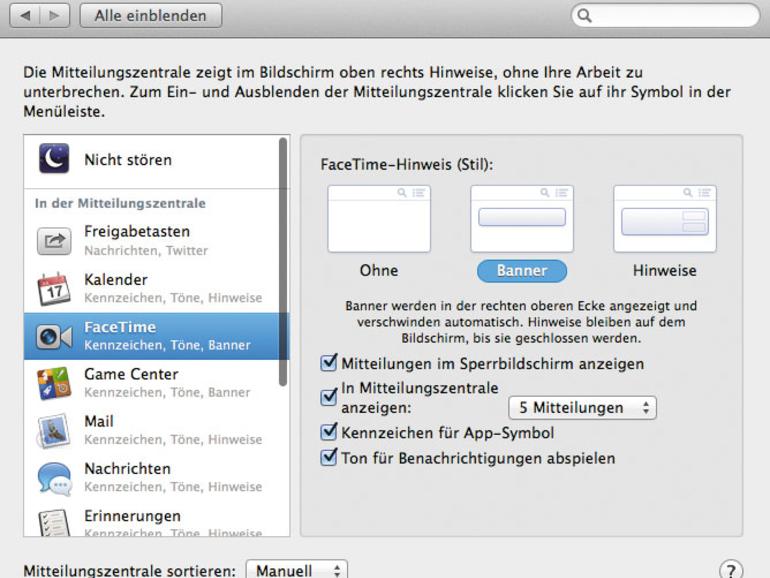This screenshot has width=770, height=578.
Task: Click the search field in the toolbar
Action: (665, 16)
